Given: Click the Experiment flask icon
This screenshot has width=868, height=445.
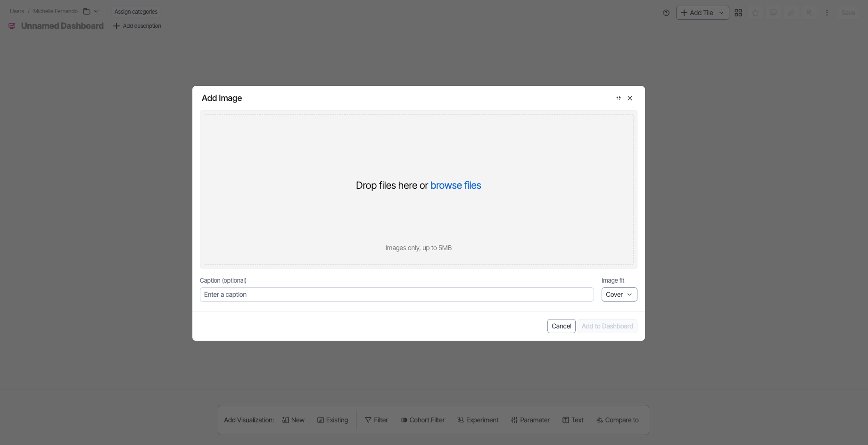Looking at the screenshot, I should click(x=461, y=420).
